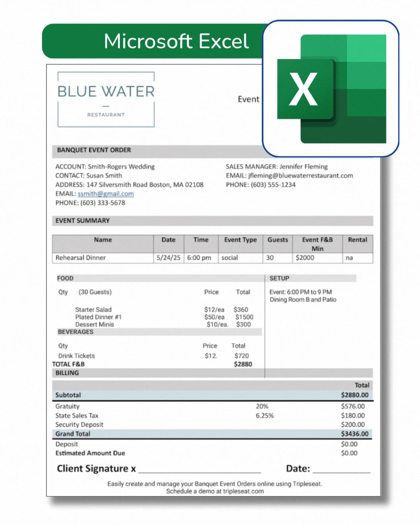Click the Event Type cell showing social
Image resolution: width=420 pixels, height=525 pixels.
[x=240, y=258]
